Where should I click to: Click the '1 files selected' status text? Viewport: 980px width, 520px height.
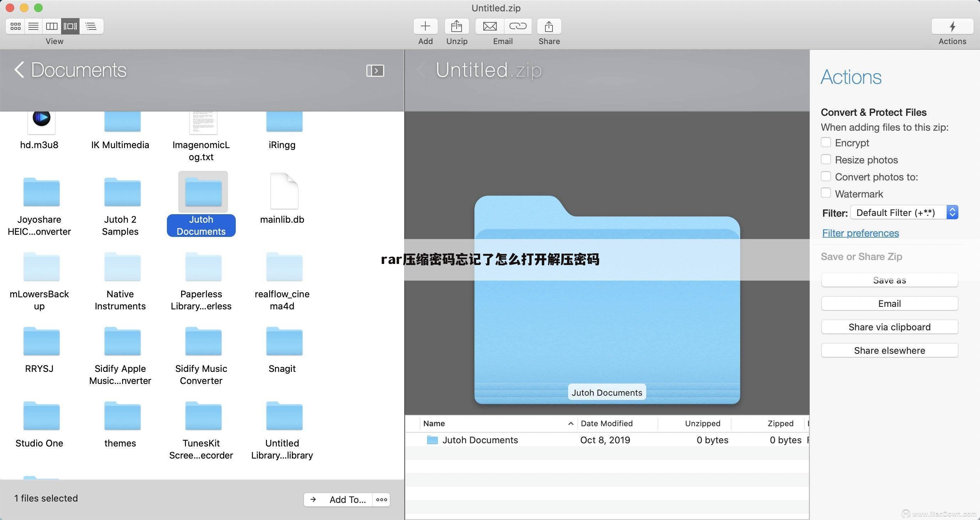pos(46,498)
